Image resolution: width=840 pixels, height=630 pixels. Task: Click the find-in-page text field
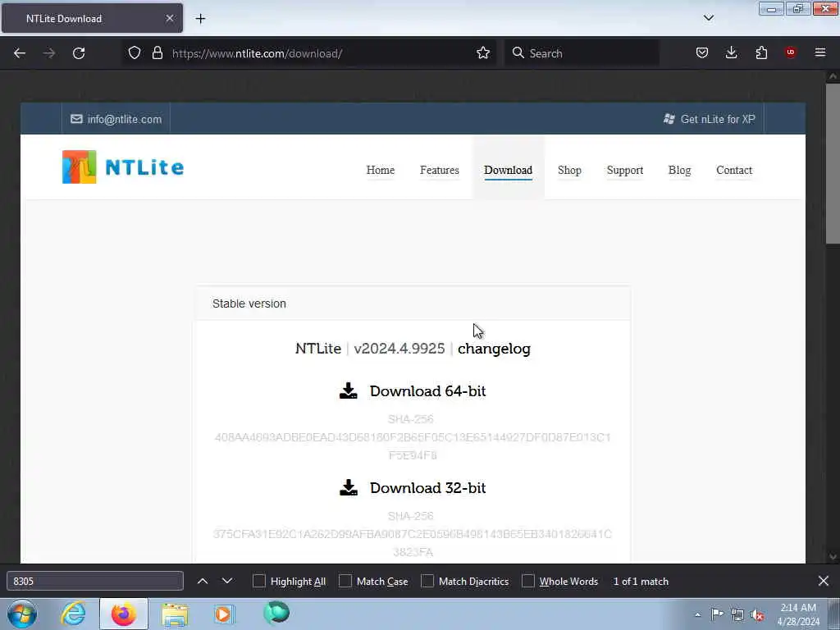(95, 582)
